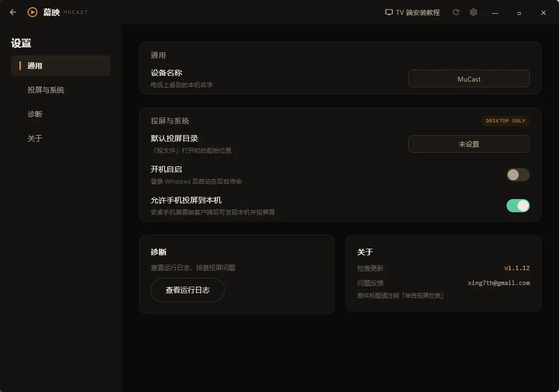Click the 设备名称 label

tap(167, 73)
